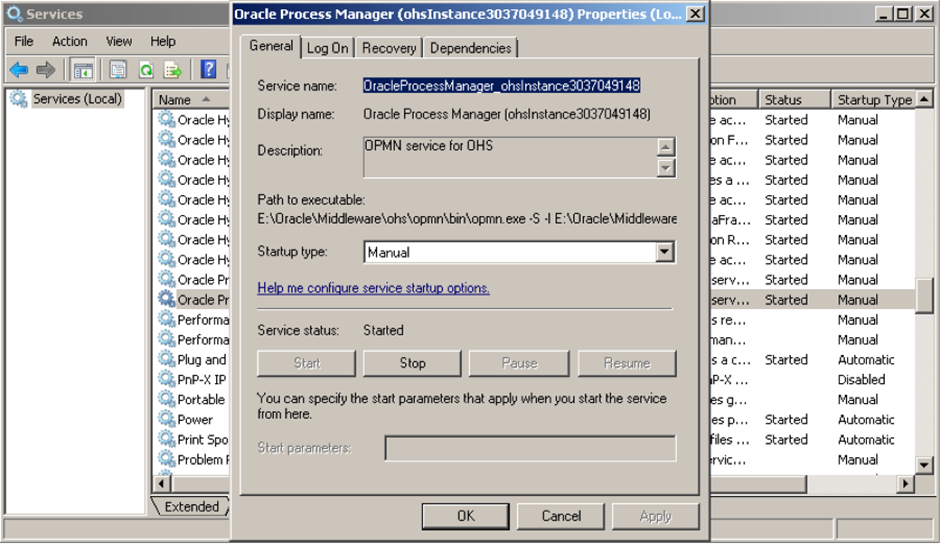Viewport: 940px width, 544px height.
Task: Click Show/Hide Console Tree toolbar icon
Action: point(83,69)
